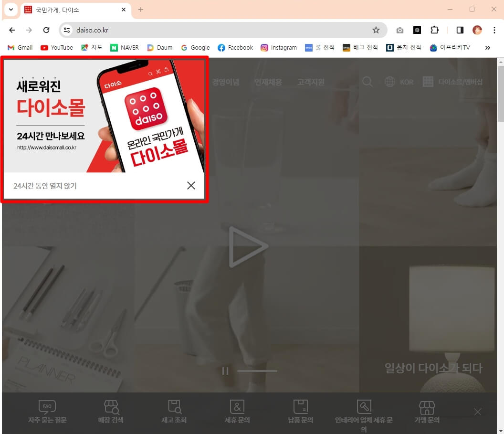Image resolution: width=504 pixels, height=434 pixels.
Task: Open tab search dropdown arrow
Action: pos(11,10)
